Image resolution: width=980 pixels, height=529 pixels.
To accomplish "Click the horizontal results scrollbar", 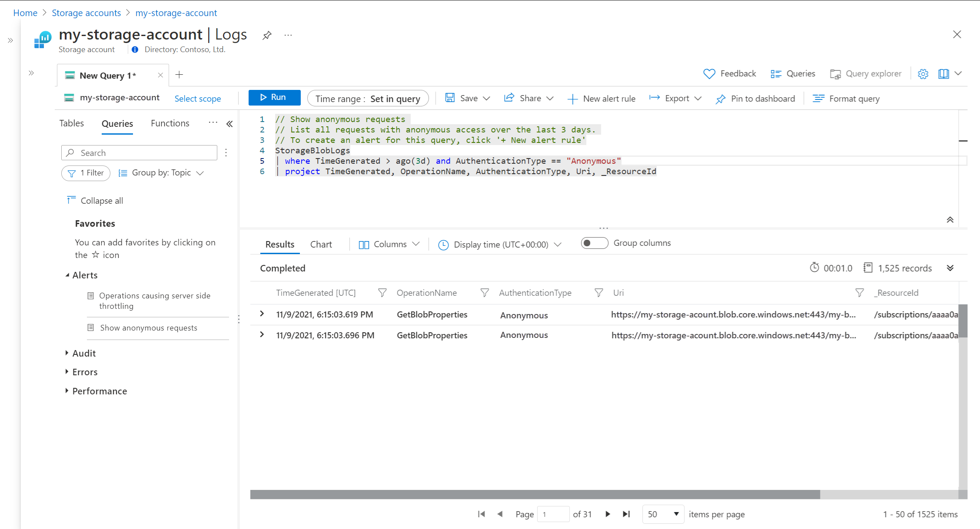I will 535,494.
